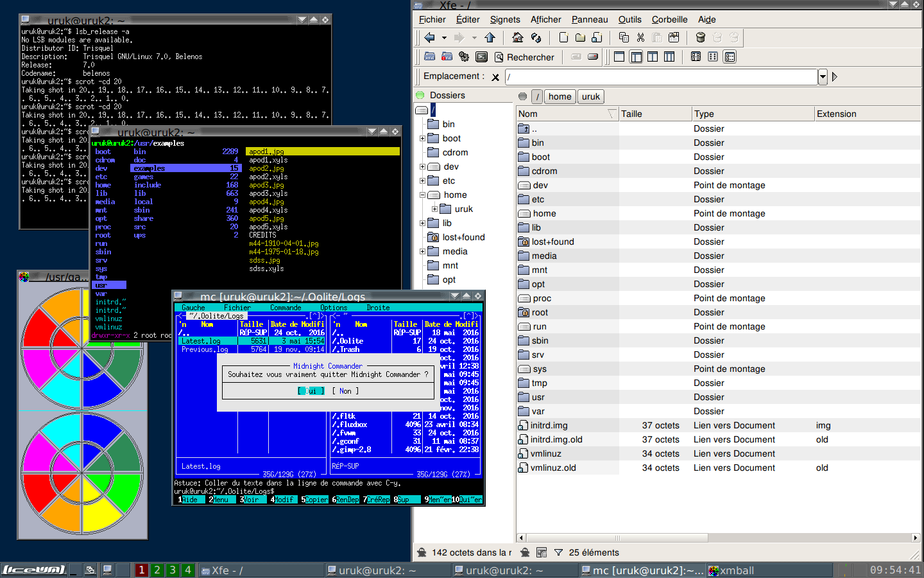Click the horizontal scrollbar thumb in the file list
The image size is (924, 578).
(x=617, y=538)
